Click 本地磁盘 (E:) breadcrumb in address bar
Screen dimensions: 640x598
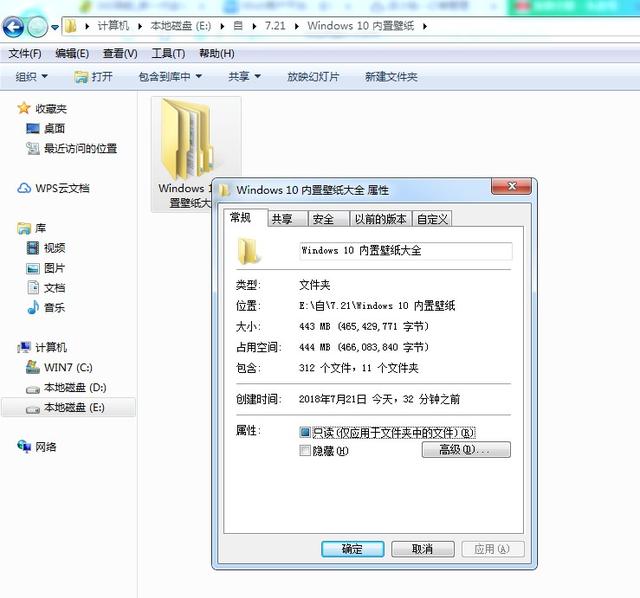tap(181, 26)
